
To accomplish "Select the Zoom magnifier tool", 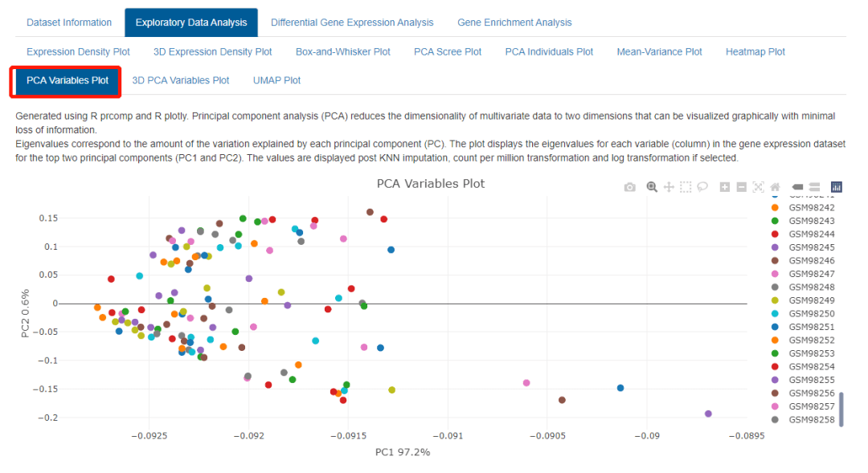I will pyautogui.click(x=652, y=187).
